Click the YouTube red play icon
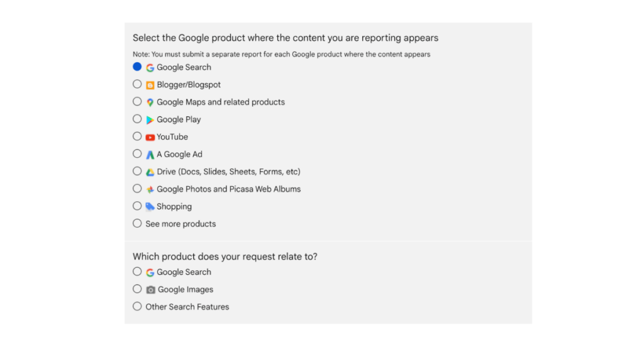The width and height of the screenshot is (644, 337). (150, 137)
